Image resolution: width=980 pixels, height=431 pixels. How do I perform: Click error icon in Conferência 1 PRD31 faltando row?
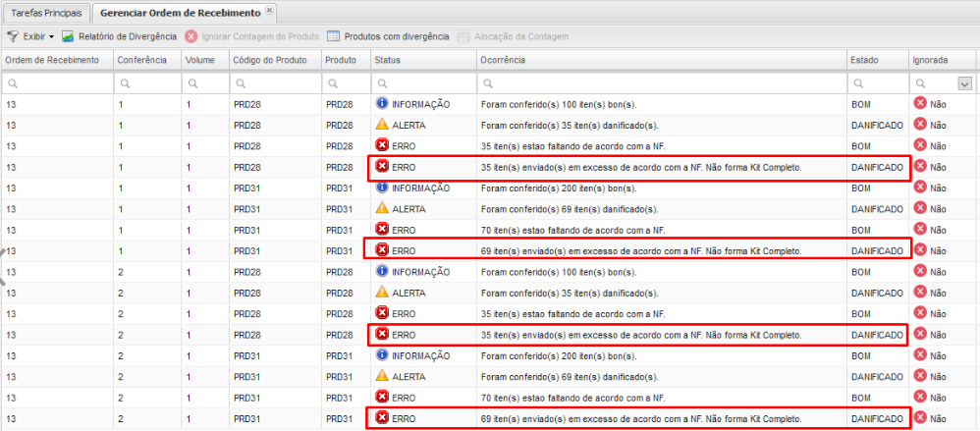383,229
